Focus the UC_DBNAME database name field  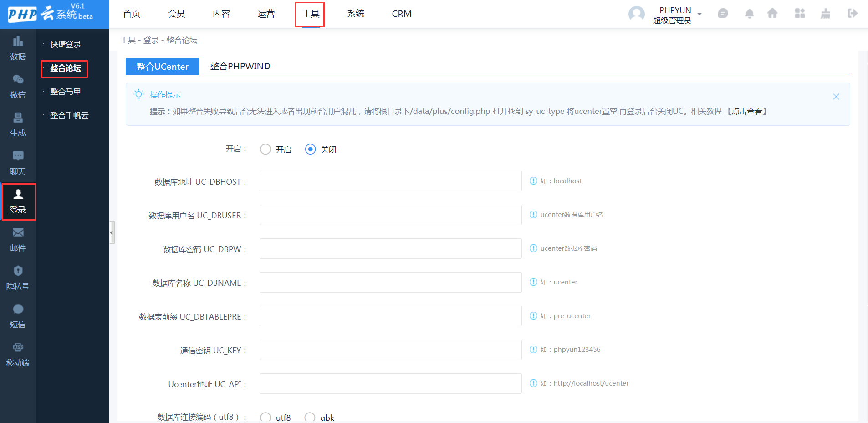pos(391,283)
